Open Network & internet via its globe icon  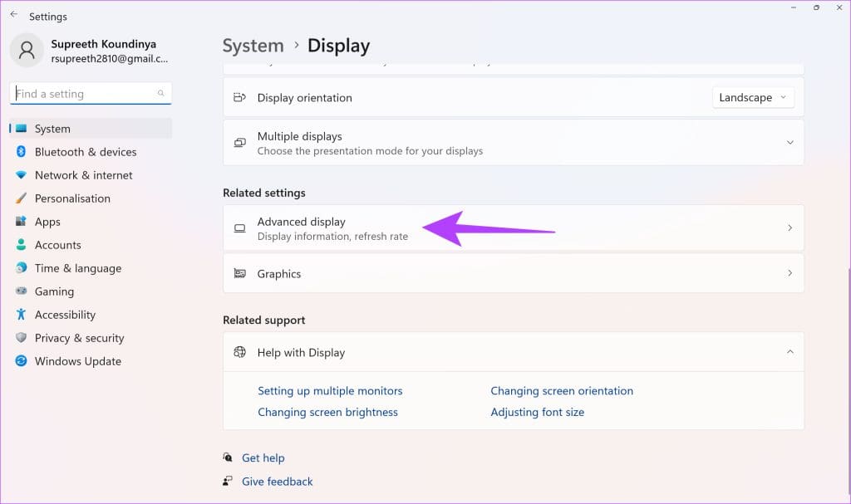coord(20,175)
